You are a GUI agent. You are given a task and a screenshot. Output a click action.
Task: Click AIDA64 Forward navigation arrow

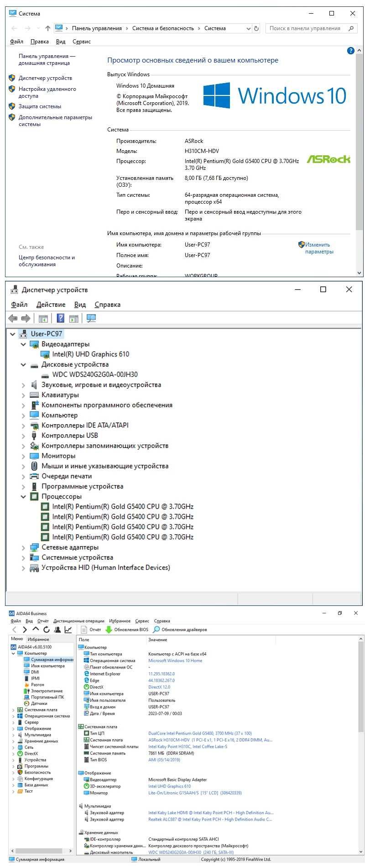click(x=25, y=630)
